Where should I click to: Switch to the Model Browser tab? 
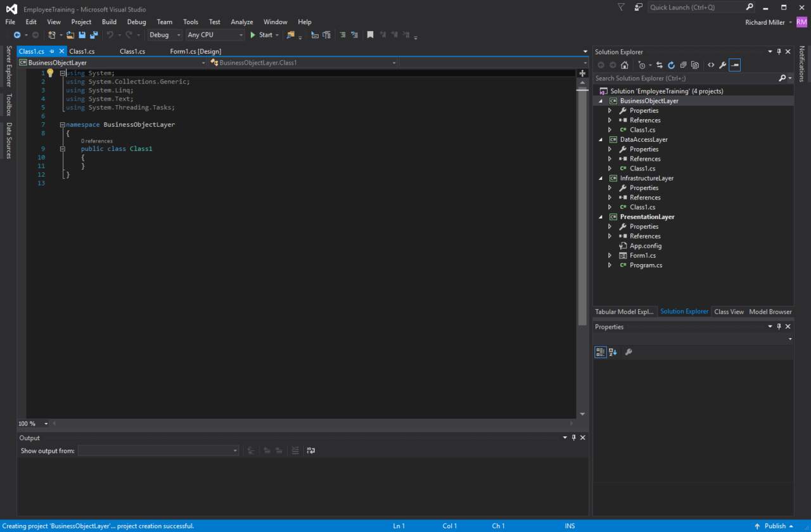770,312
